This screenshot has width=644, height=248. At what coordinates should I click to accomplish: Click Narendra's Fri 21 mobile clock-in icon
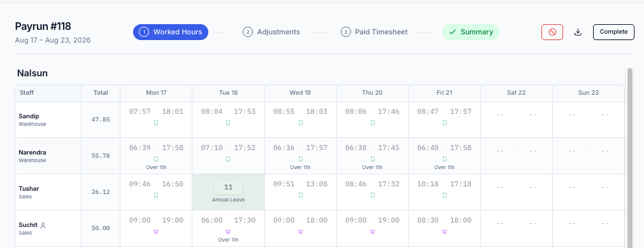tap(445, 158)
